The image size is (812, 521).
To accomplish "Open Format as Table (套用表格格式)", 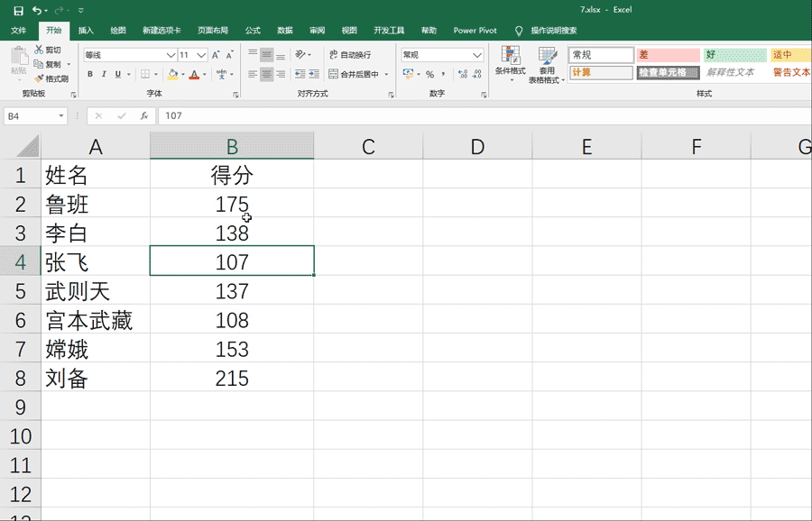I will pos(547,65).
